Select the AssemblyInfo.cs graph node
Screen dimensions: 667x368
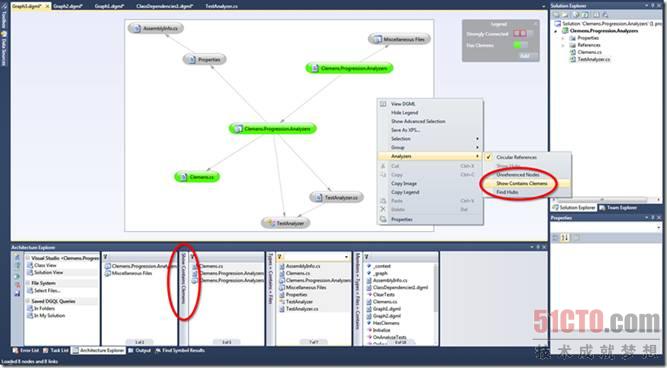tap(156, 29)
